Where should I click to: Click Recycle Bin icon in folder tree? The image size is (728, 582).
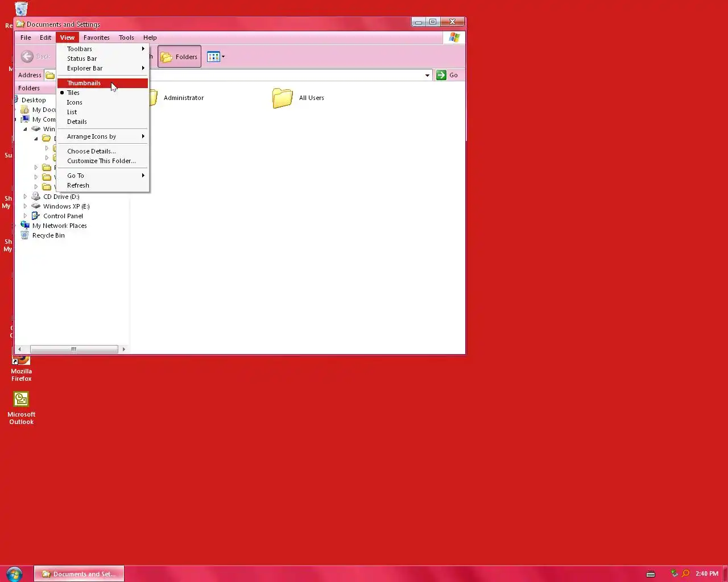click(x=25, y=235)
